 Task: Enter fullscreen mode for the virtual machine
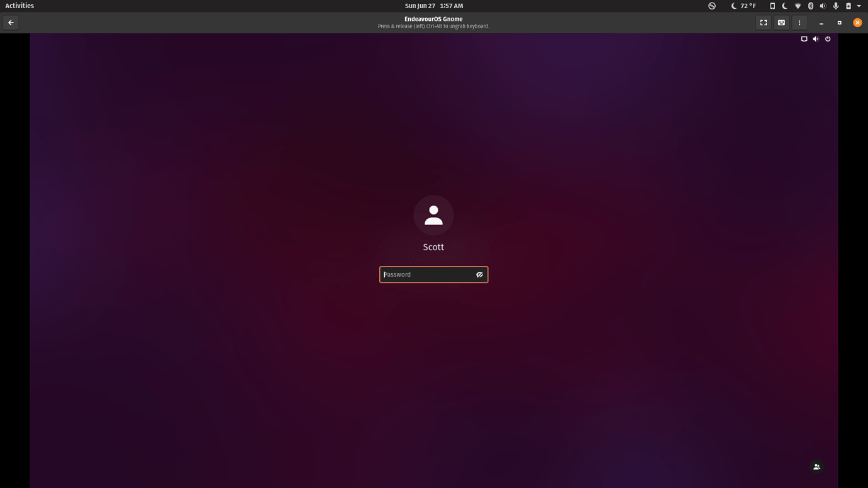click(x=763, y=22)
